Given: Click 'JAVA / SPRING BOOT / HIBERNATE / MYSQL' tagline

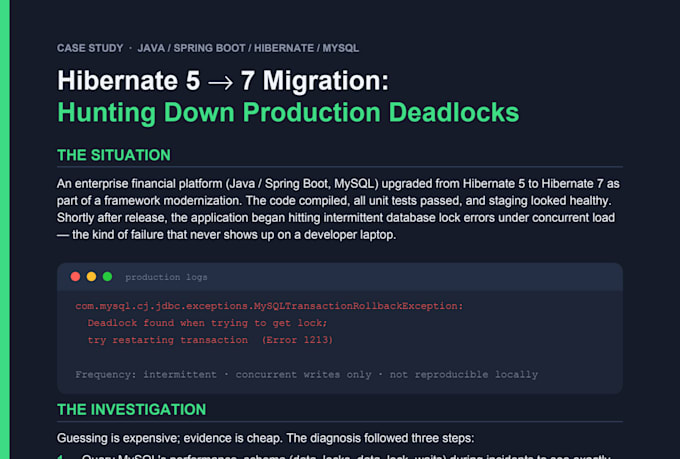Looking at the screenshot, I should click(248, 48).
